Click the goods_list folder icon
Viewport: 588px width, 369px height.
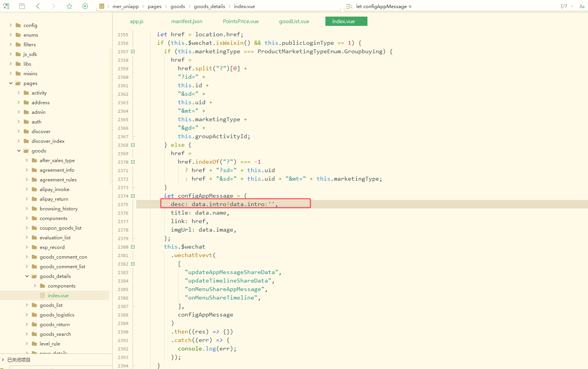(34, 305)
